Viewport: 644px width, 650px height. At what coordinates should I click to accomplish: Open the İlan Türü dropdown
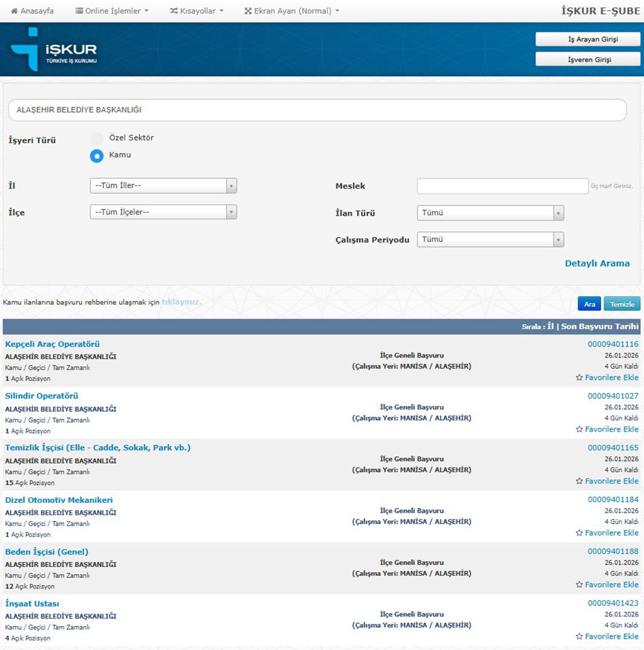point(490,213)
